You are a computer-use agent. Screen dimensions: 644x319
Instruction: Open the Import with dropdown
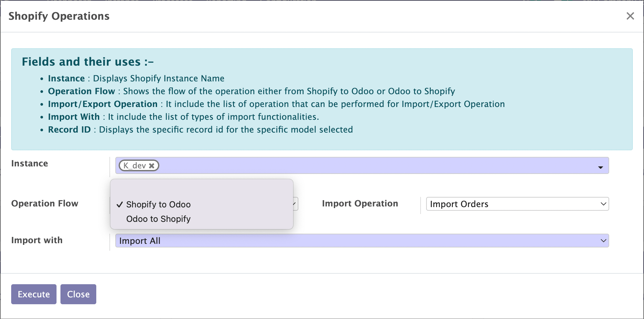[x=361, y=241]
